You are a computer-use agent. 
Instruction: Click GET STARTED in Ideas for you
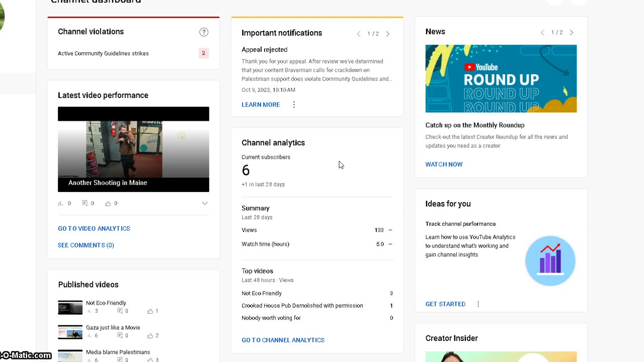[445, 304]
